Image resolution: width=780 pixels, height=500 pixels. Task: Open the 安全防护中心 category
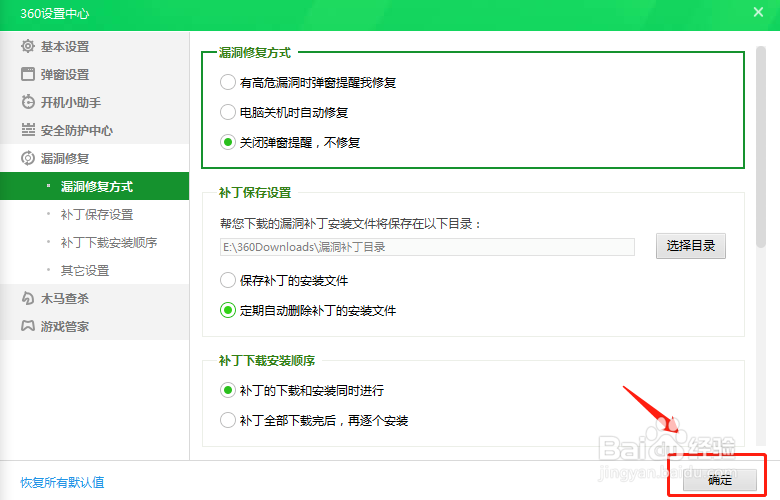95,130
